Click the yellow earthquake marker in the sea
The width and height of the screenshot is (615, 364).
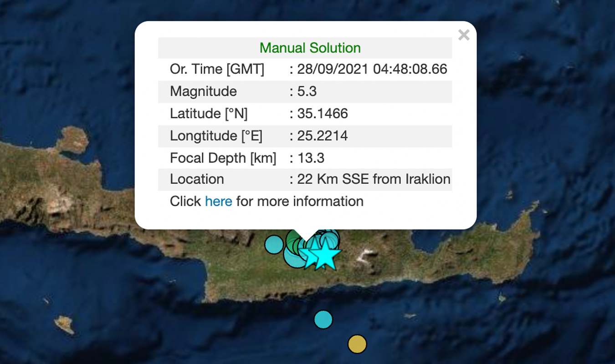[357, 344]
